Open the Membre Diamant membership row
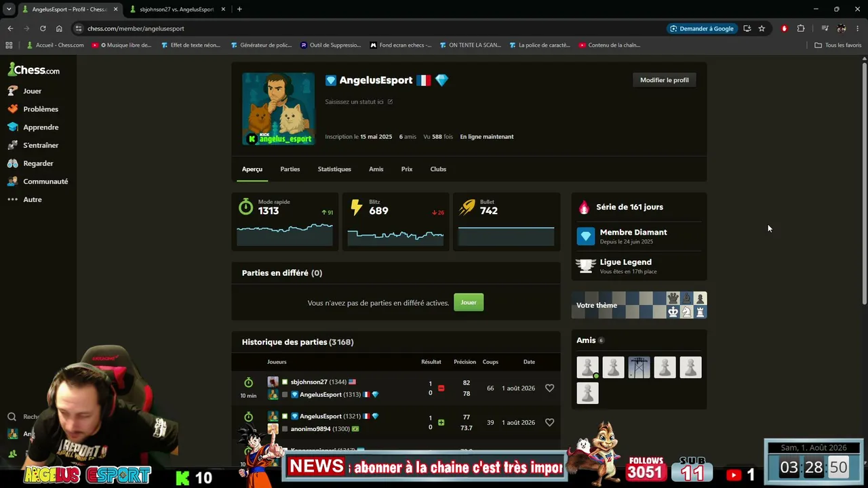The width and height of the screenshot is (868, 488). 639,236
